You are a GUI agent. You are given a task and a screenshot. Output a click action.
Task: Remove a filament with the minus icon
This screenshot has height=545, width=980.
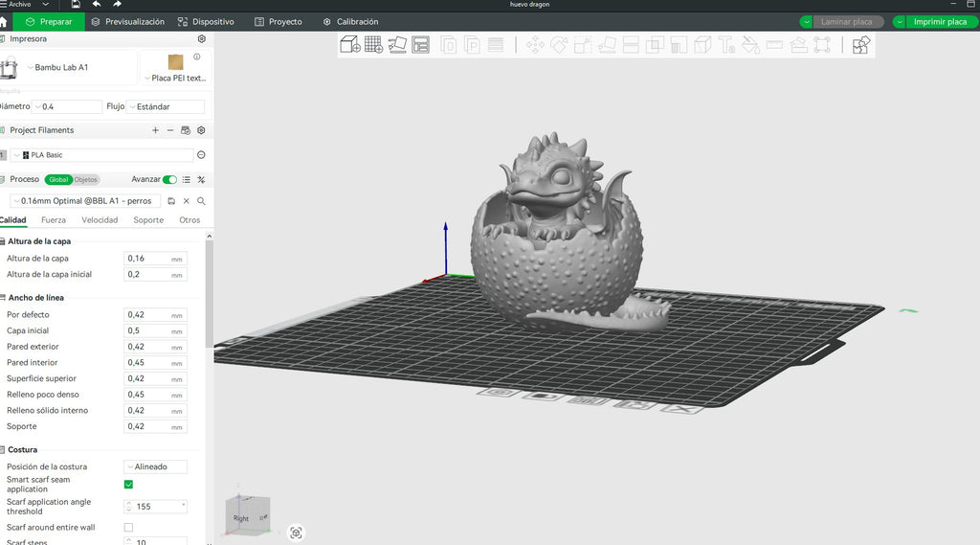click(170, 130)
